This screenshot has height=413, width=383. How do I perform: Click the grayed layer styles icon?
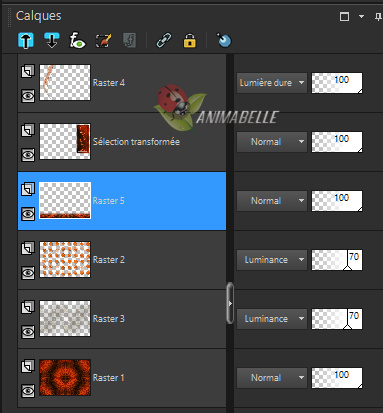coord(129,41)
